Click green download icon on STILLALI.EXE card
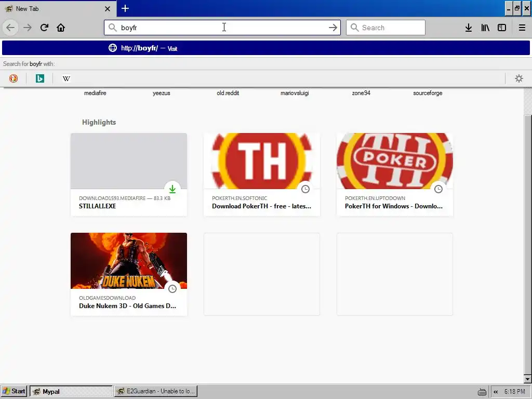Screen dimensions: 532x399 pyautogui.click(x=172, y=189)
